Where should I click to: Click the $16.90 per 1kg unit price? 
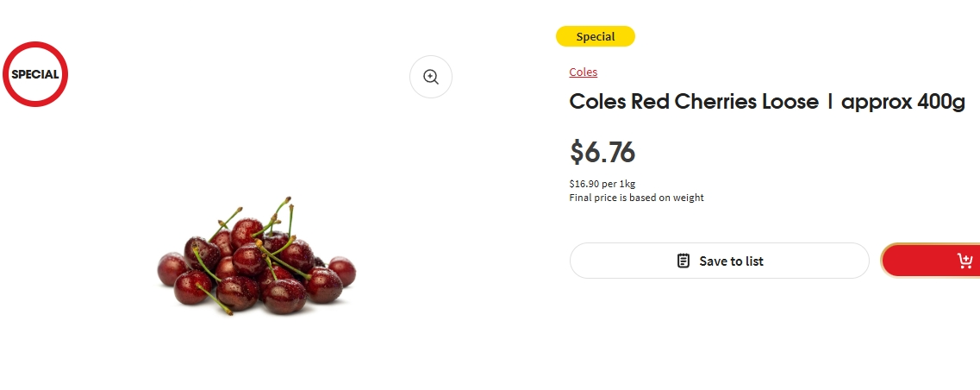pos(602,184)
